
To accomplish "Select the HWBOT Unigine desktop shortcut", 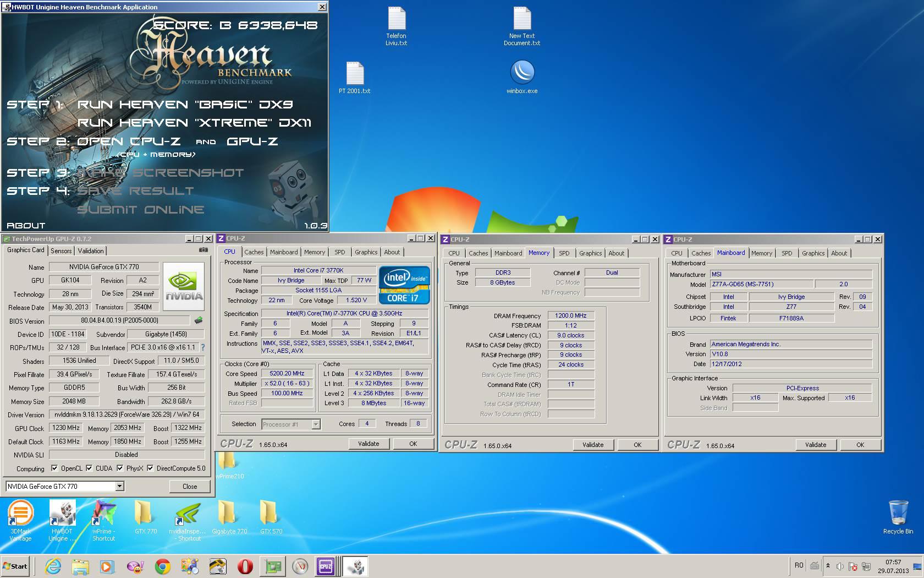I will pyautogui.click(x=62, y=520).
